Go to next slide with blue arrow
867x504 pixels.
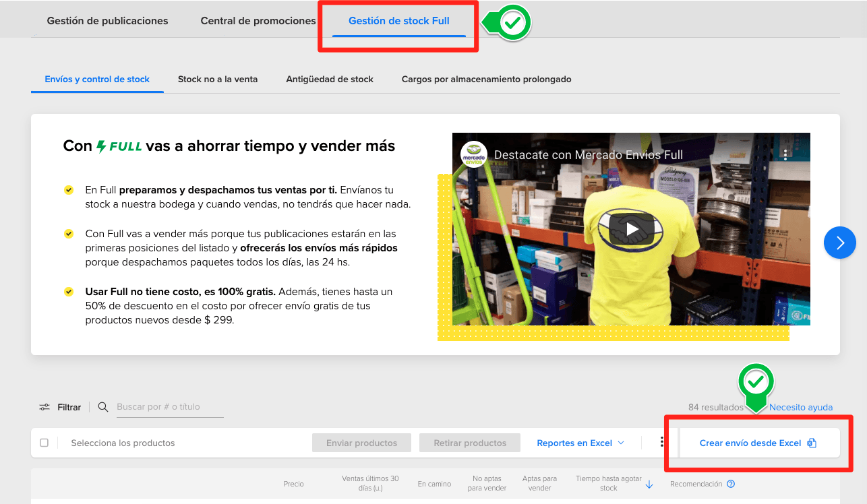click(840, 243)
